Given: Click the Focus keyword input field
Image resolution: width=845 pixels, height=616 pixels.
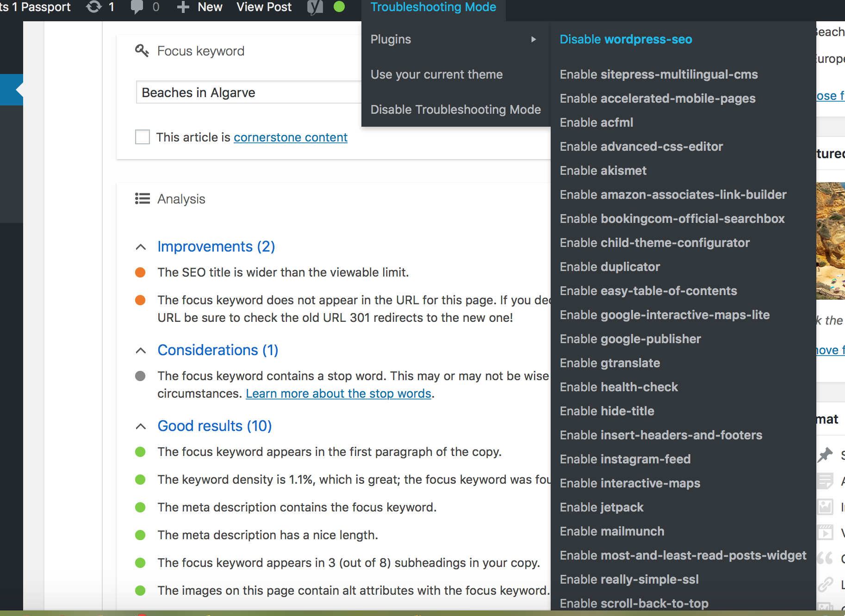Looking at the screenshot, I should pyautogui.click(x=249, y=92).
